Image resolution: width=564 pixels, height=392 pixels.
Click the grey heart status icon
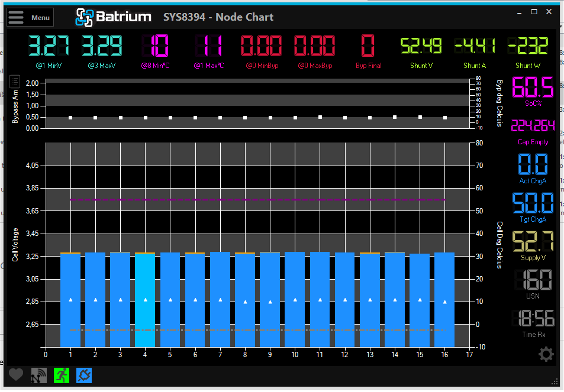tap(15, 375)
